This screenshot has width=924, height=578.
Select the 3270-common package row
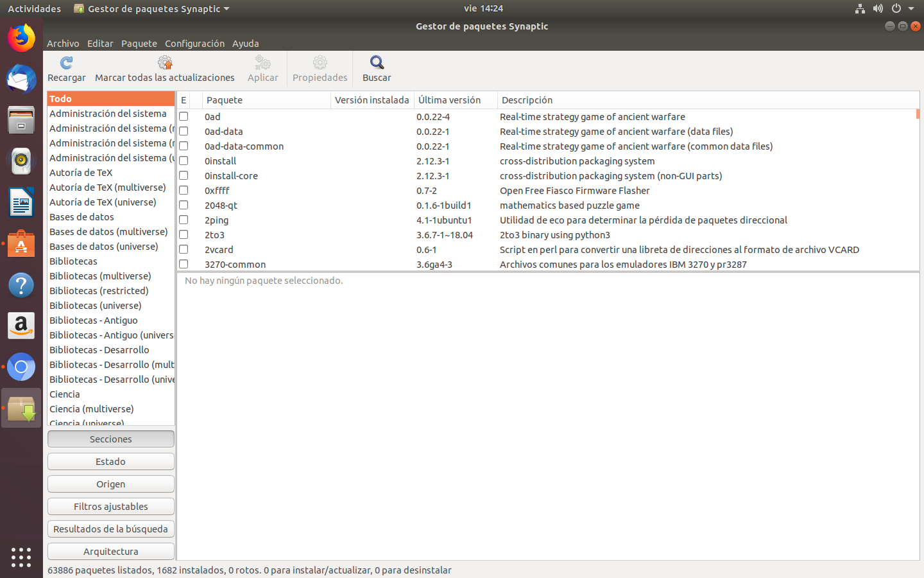[547, 265]
